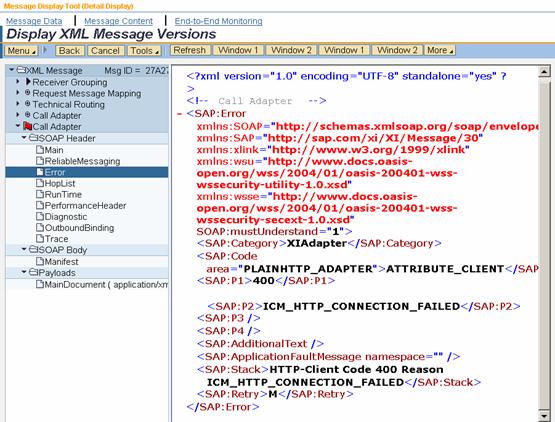Click the Back button
Image resolution: width=555 pixels, height=422 pixels.
pos(70,51)
